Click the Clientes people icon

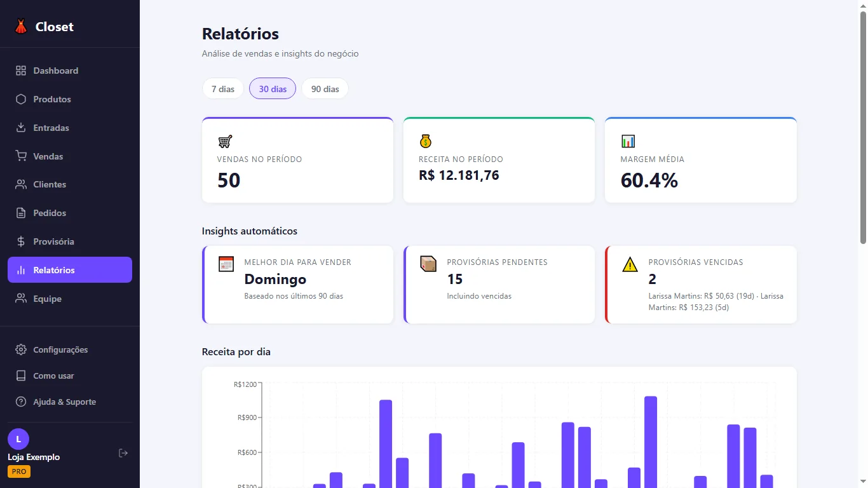click(x=21, y=184)
